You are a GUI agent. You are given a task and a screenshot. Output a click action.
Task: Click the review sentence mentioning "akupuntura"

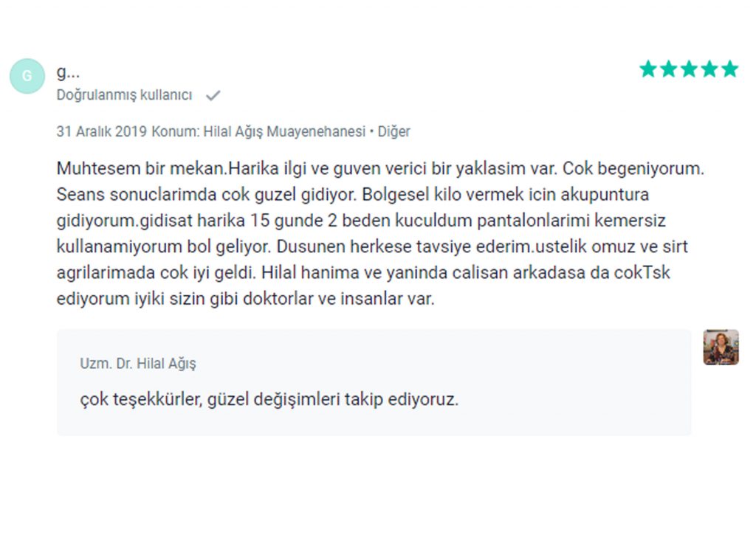(x=505, y=195)
